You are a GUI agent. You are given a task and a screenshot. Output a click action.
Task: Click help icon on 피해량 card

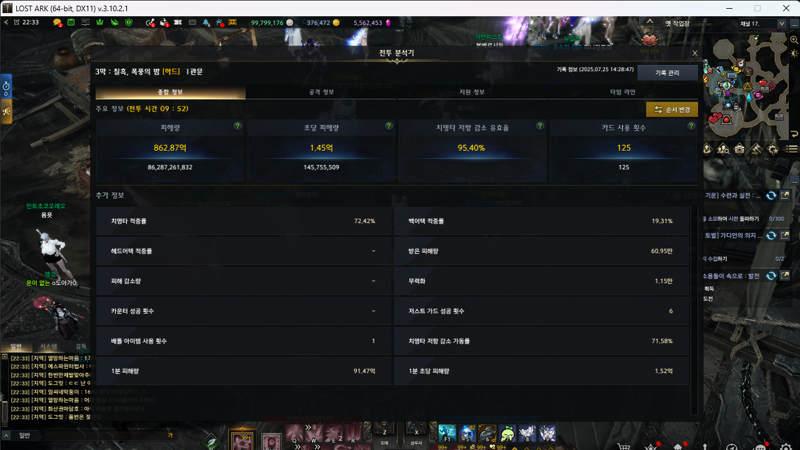click(237, 126)
